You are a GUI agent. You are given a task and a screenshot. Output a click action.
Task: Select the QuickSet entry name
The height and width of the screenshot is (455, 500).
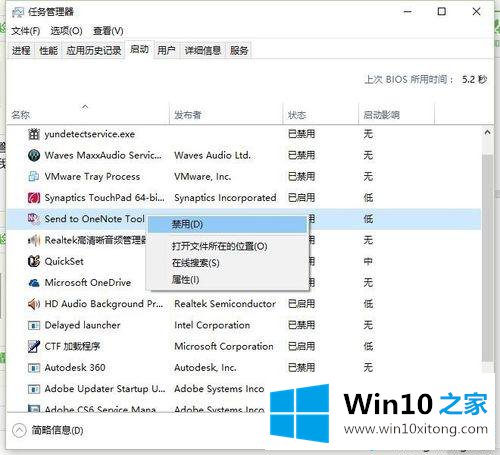click(x=64, y=262)
